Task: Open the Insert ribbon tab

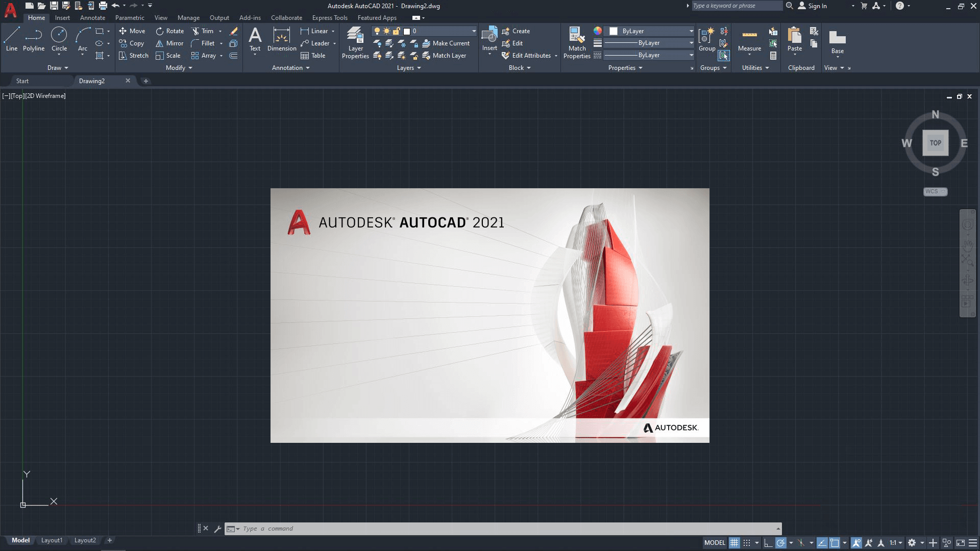Action: [62, 18]
